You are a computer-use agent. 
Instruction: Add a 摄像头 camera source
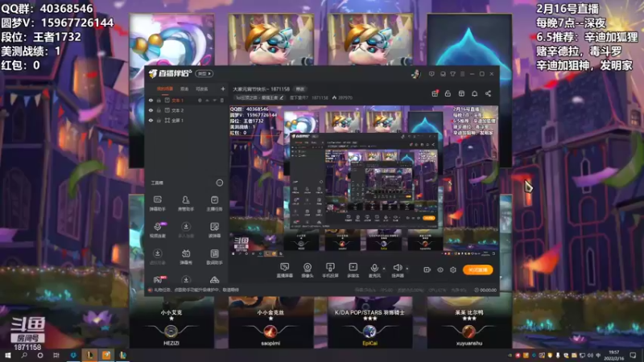tap(308, 270)
